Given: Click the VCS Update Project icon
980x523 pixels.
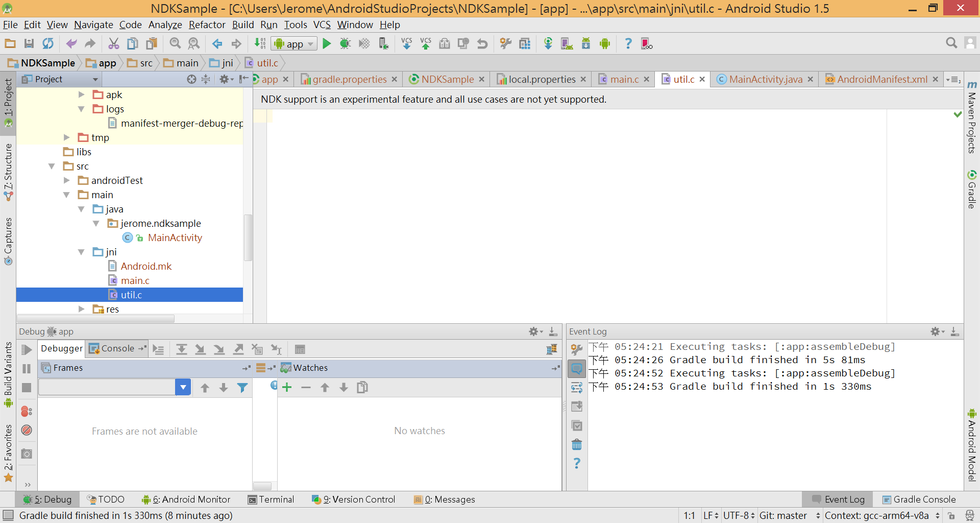Looking at the screenshot, I should pyautogui.click(x=407, y=44).
